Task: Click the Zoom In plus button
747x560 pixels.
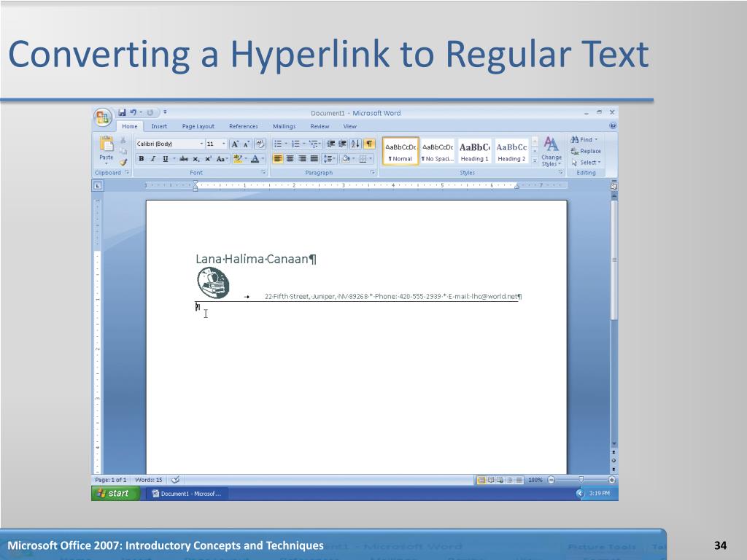Action: point(612,480)
